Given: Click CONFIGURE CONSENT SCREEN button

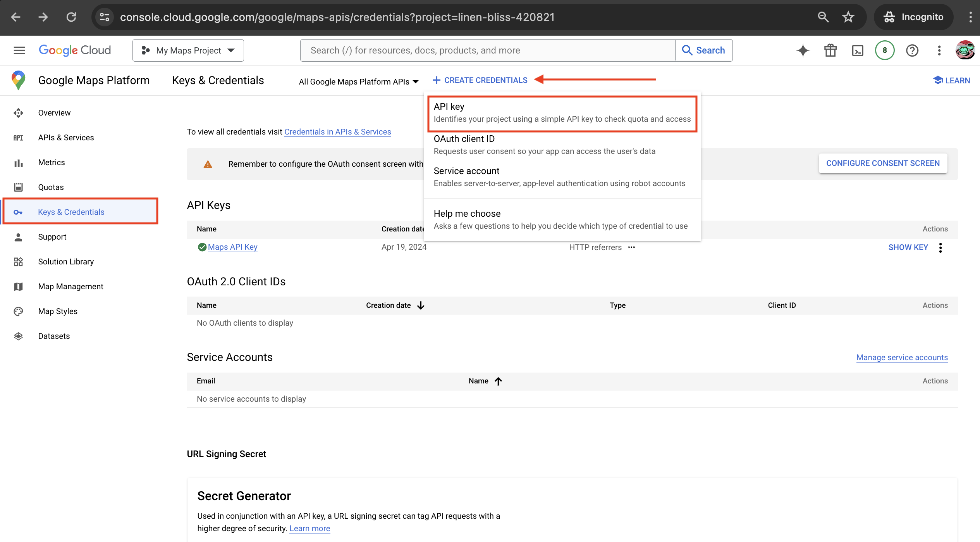Looking at the screenshot, I should (883, 163).
